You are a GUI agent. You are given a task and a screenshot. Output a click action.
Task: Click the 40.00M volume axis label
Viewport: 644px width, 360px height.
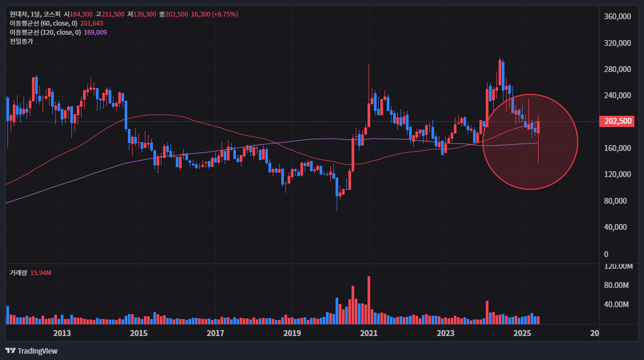617,305
